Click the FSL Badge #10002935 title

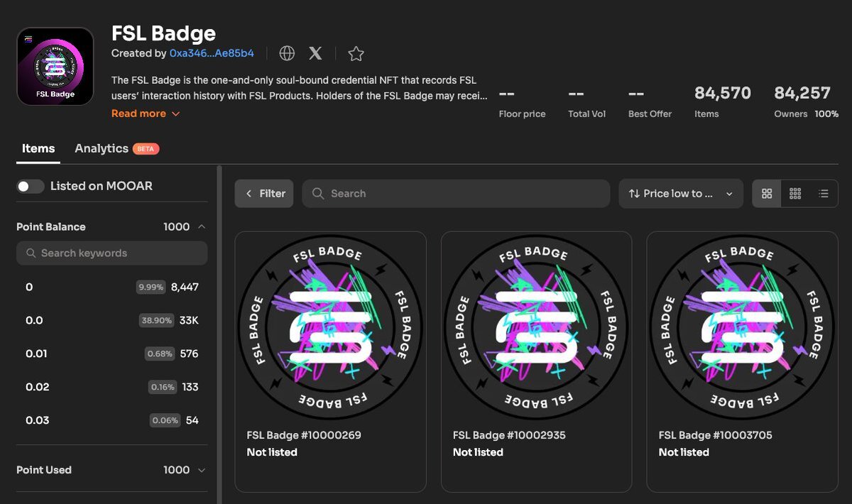pos(509,435)
